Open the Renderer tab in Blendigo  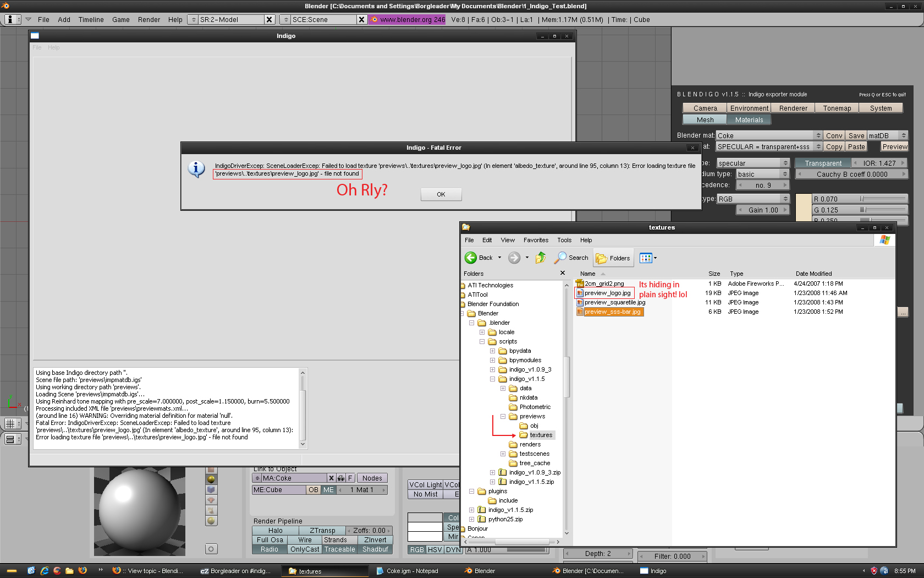click(x=793, y=108)
